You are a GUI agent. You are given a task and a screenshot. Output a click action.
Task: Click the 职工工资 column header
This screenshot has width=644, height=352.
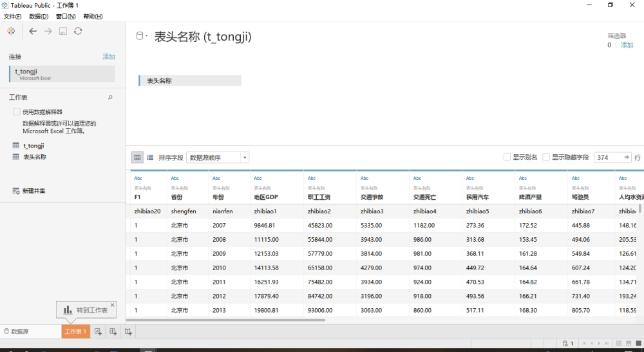pyautogui.click(x=319, y=197)
